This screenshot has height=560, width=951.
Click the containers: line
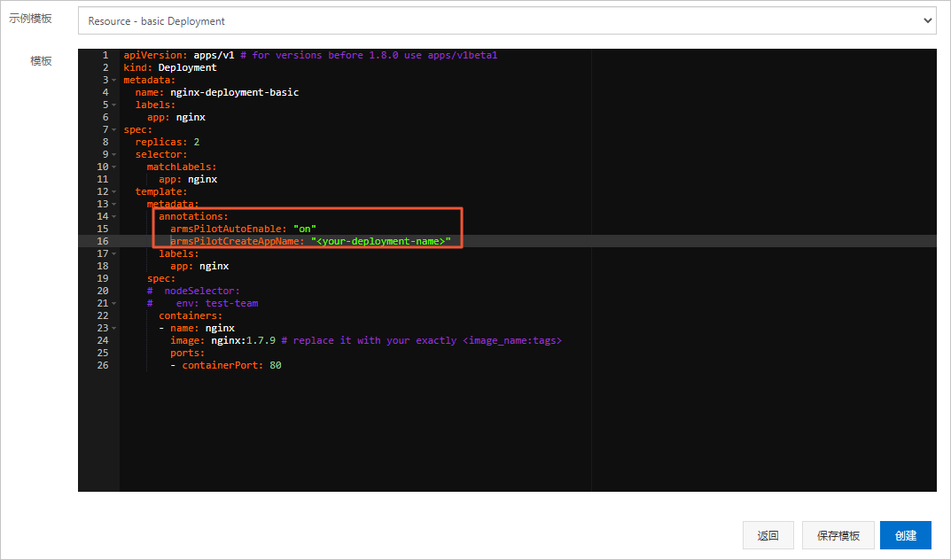191,315
